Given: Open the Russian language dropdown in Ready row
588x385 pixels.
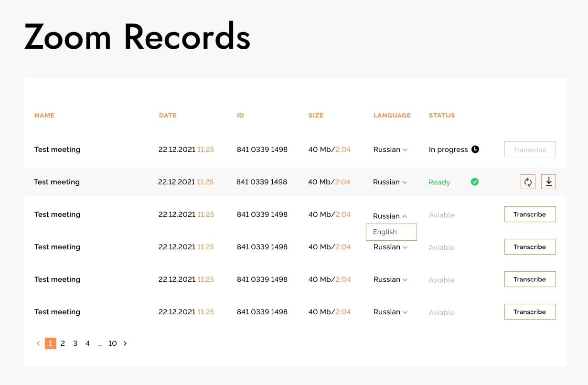Looking at the screenshot, I should coord(390,182).
